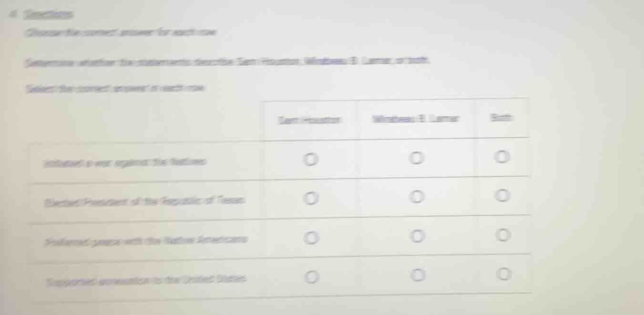This screenshot has width=644, height=315.
Task: Select Sam Houston for preferred peace with Natives
Action: (x=310, y=235)
